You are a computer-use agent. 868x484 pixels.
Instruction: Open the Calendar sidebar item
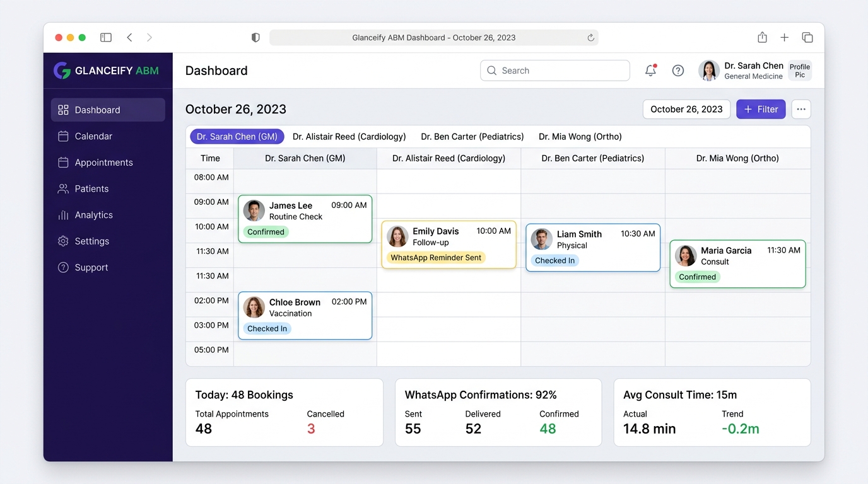[108, 136]
